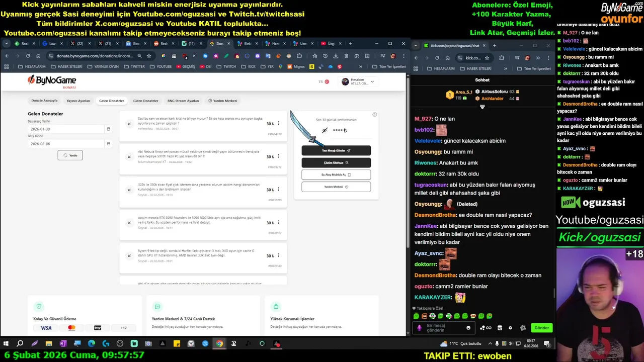This screenshot has width=644, height=362.
Task: Open the Yardım Merkezi tab
Action: [x=223, y=101]
